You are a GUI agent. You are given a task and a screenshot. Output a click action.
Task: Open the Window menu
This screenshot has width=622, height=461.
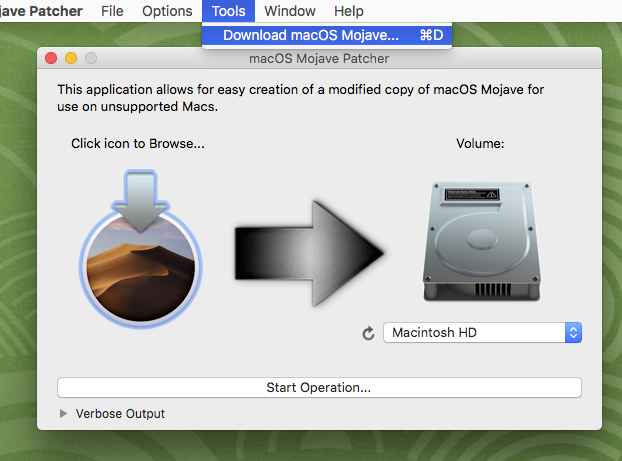click(290, 11)
